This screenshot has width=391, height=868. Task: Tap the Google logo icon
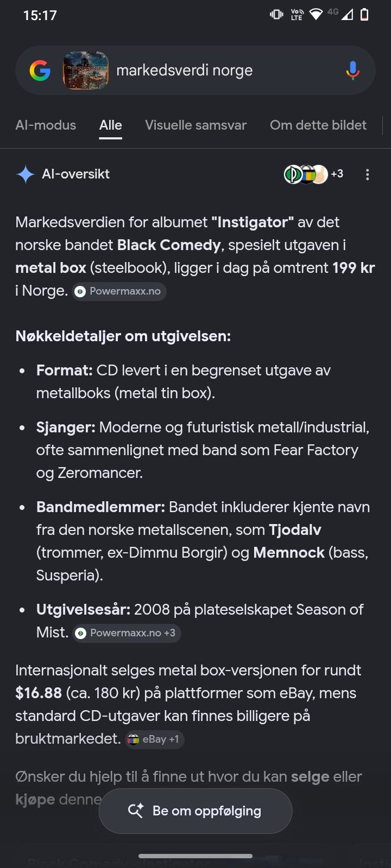(40, 71)
